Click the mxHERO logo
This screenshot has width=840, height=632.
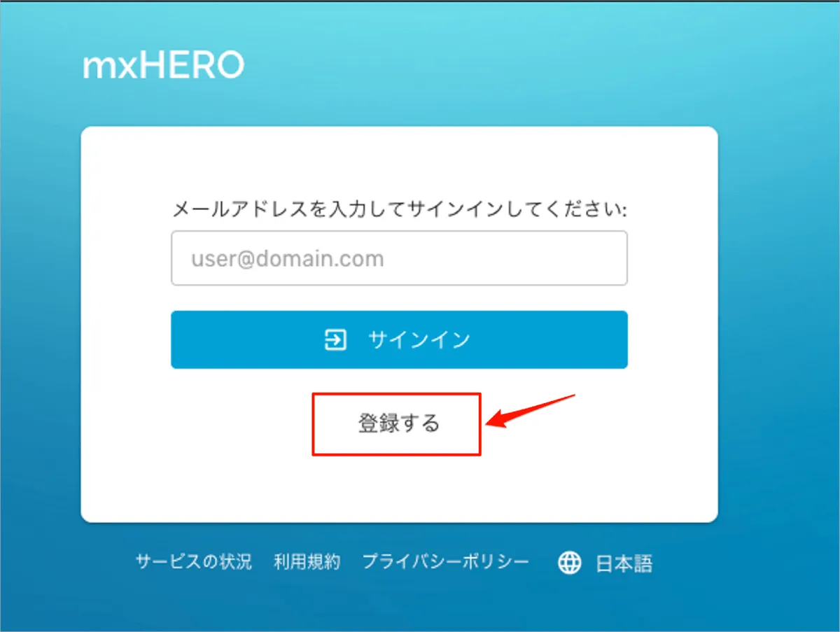tap(163, 66)
